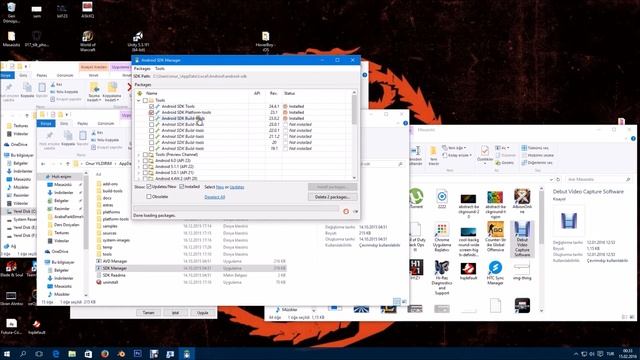This screenshot has width=640, height=360.
Task: Select Hızlı erişim in Explorer navigation pane
Action: coord(61,177)
